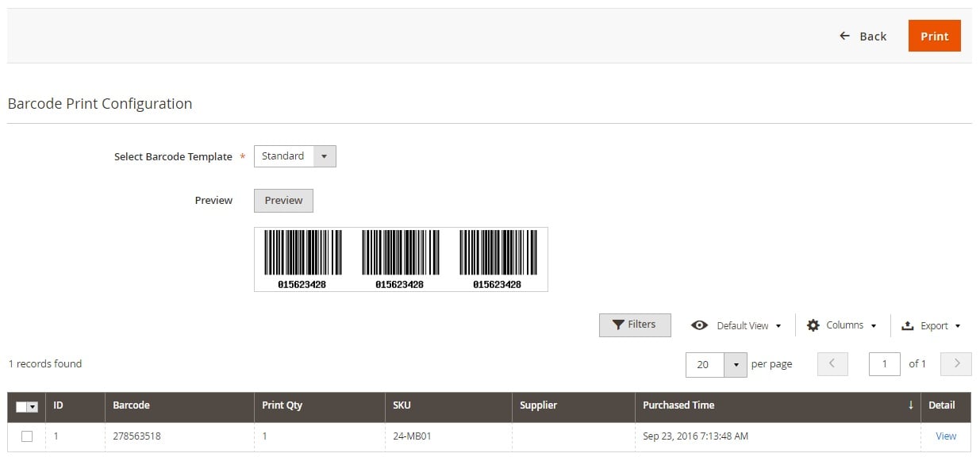Click the first barcode preview image

(302, 259)
